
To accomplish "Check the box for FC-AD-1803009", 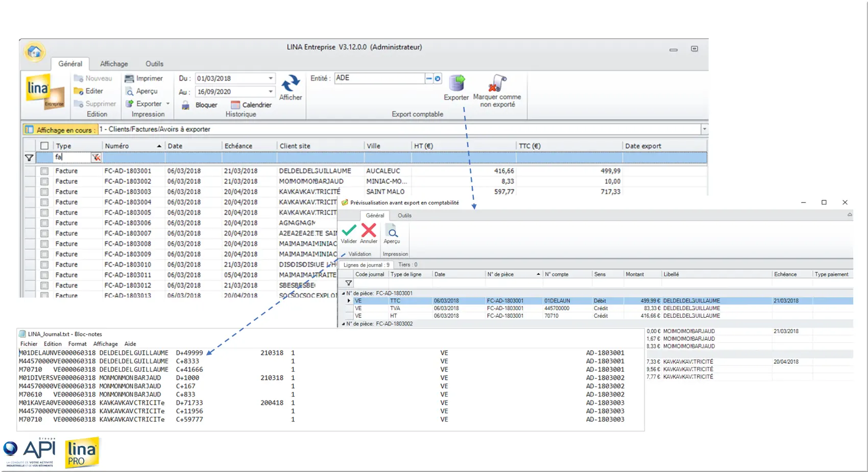I will 44,254.
